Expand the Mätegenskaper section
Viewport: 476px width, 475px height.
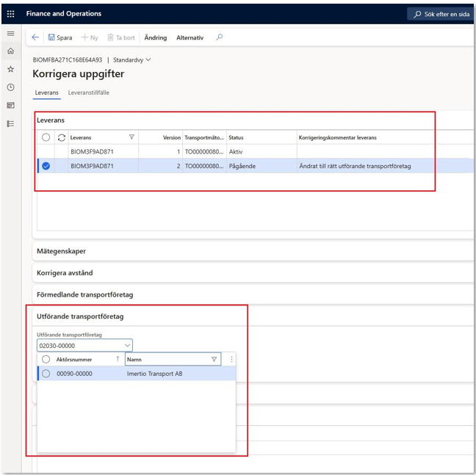62,251
